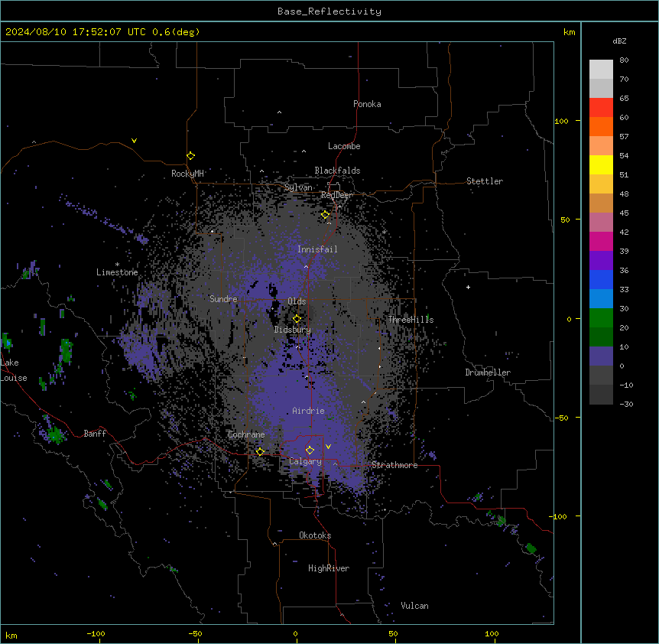
Task: Click the Airdrie city label
Action: pyautogui.click(x=308, y=411)
